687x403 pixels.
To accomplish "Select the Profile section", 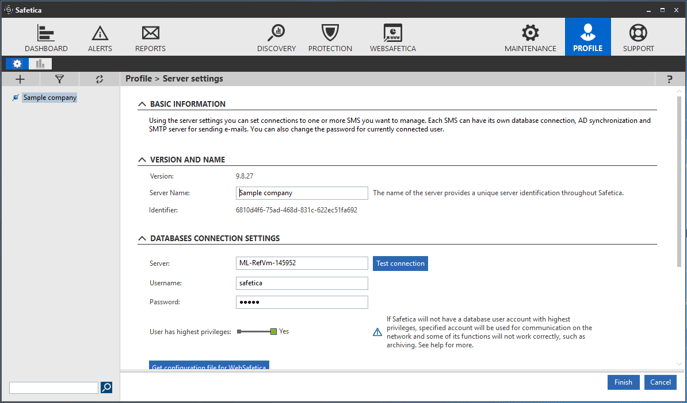I will [x=588, y=37].
